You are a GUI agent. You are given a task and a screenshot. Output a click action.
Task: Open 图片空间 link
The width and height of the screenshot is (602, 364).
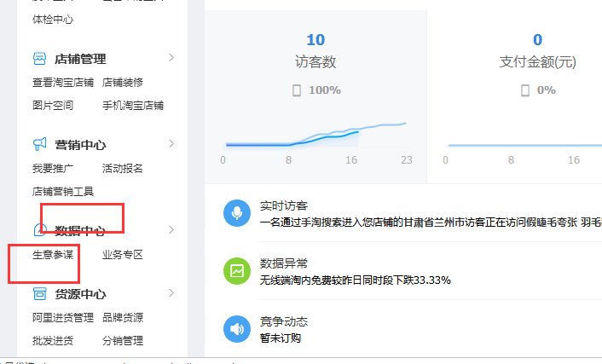point(53,105)
